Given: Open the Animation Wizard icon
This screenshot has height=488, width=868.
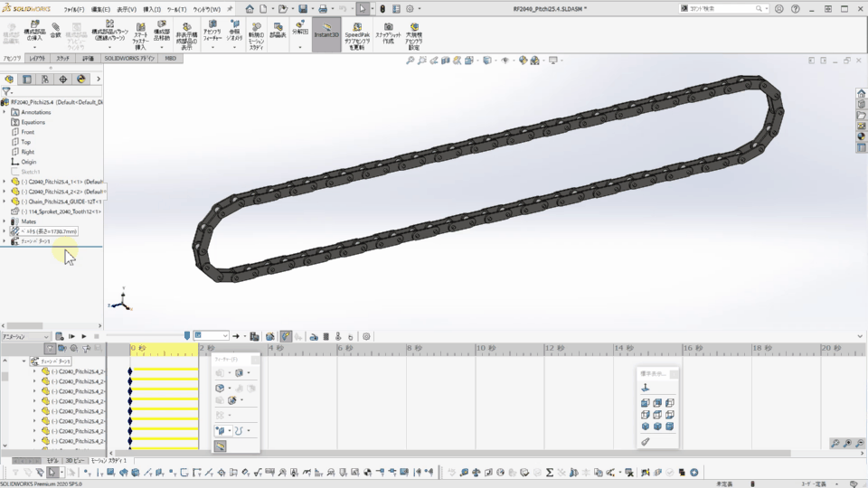Looking at the screenshot, I should click(x=270, y=336).
